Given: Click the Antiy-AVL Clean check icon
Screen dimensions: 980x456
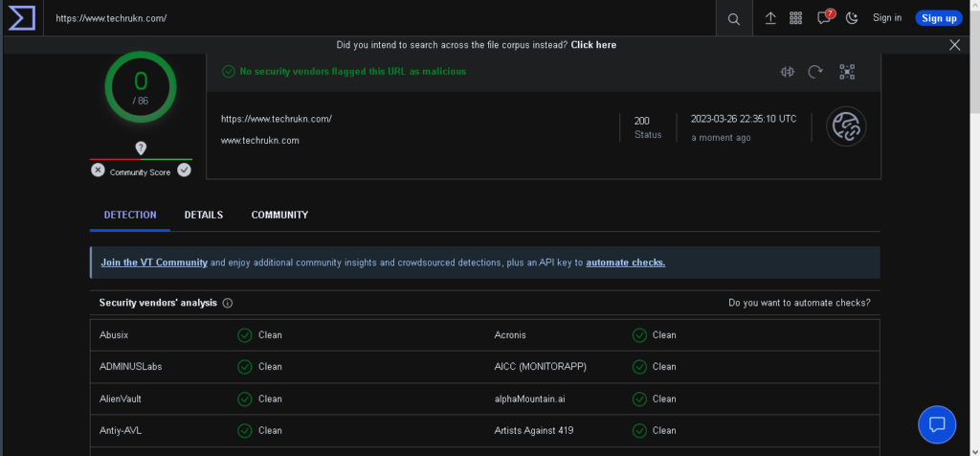Looking at the screenshot, I should pos(244,431).
